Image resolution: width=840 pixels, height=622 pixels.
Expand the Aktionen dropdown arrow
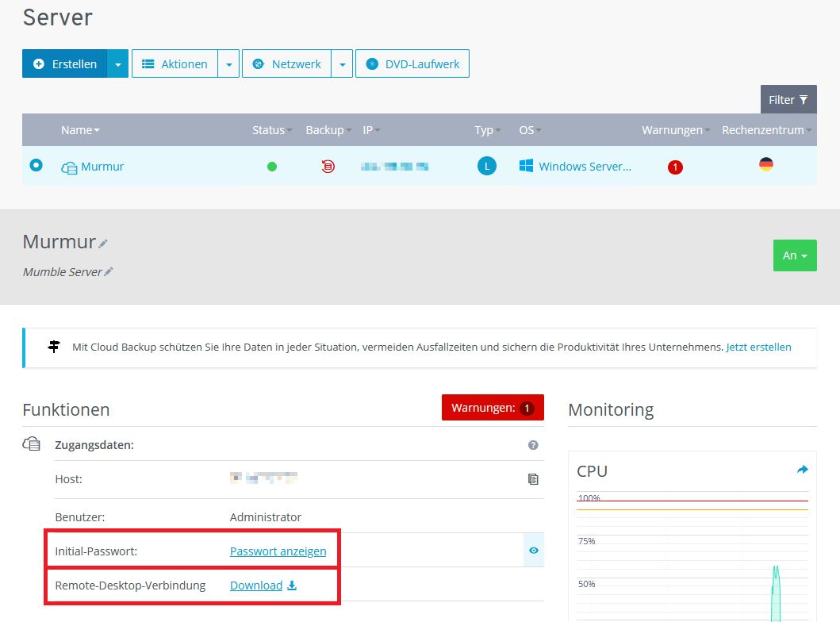point(228,63)
